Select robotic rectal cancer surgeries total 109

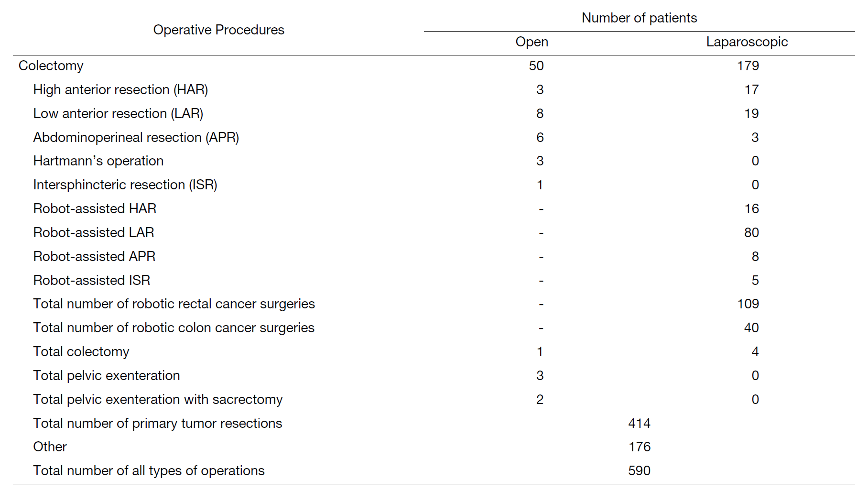click(748, 304)
